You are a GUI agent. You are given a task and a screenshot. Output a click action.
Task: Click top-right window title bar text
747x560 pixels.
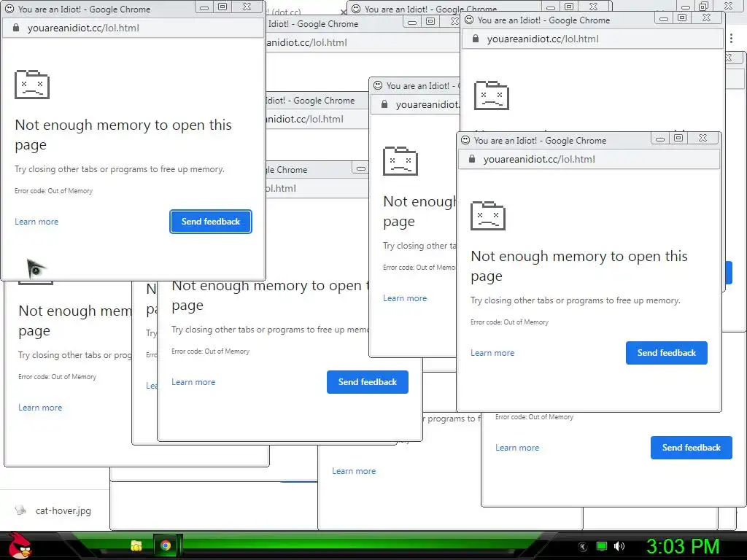click(543, 20)
